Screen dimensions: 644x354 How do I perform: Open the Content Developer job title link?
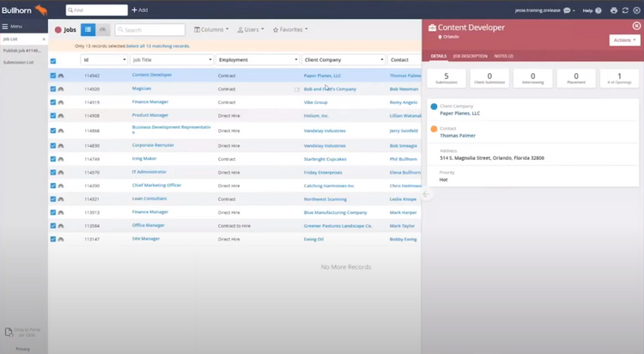point(152,75)
